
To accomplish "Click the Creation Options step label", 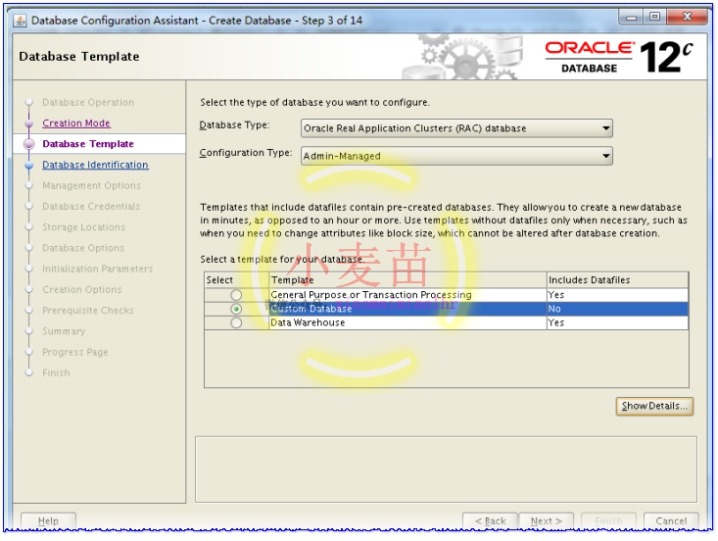I will pyautogui.click(x=82, y=290).
